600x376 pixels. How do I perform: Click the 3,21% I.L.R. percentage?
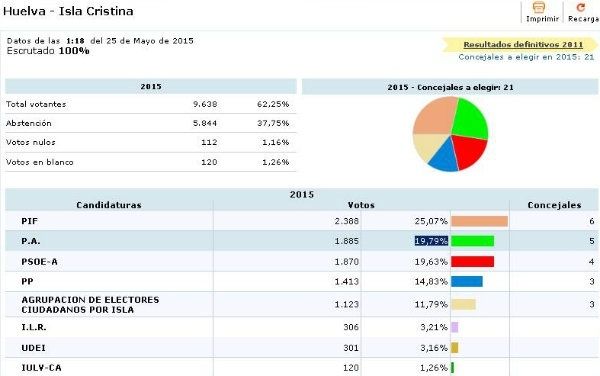click(434, 327)
